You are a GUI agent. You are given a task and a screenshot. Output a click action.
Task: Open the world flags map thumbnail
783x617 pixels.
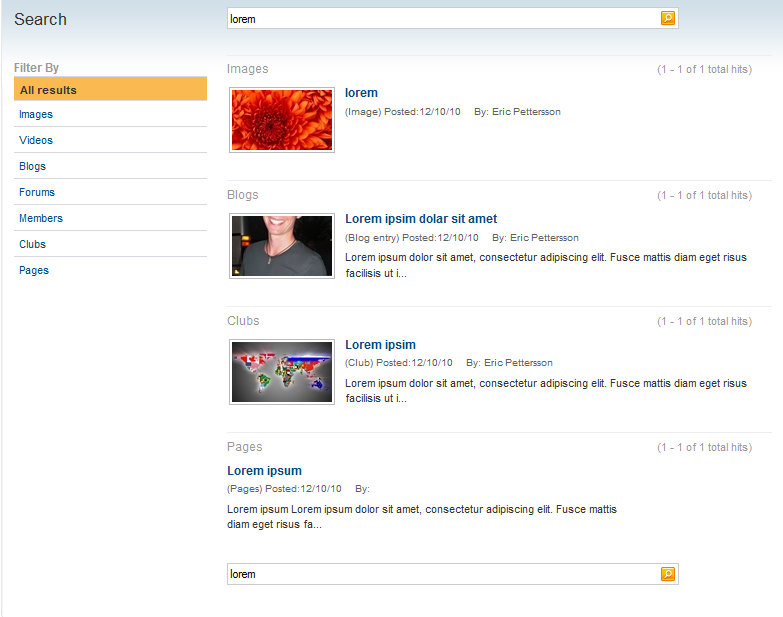click(282, 372)
